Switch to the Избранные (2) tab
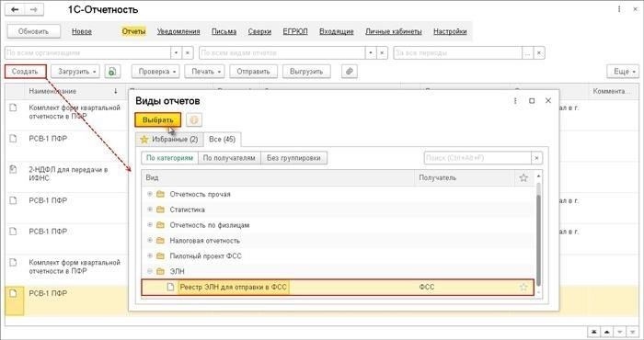 169,140
